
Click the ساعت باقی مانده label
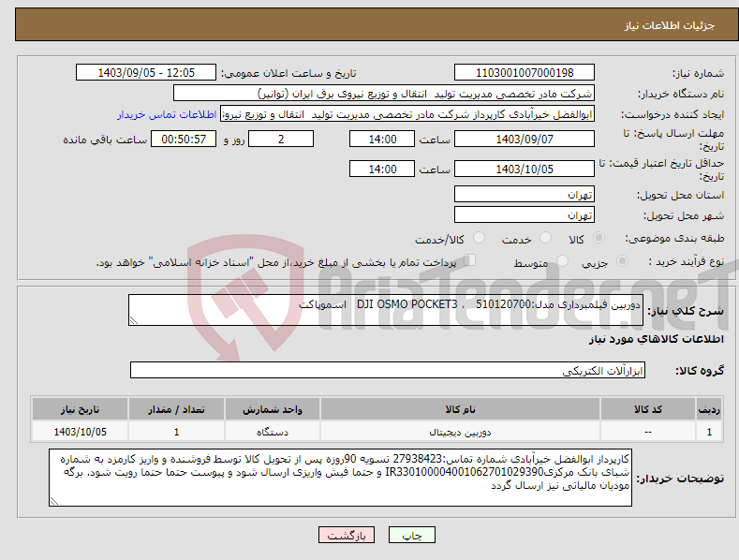click(105, 140)
